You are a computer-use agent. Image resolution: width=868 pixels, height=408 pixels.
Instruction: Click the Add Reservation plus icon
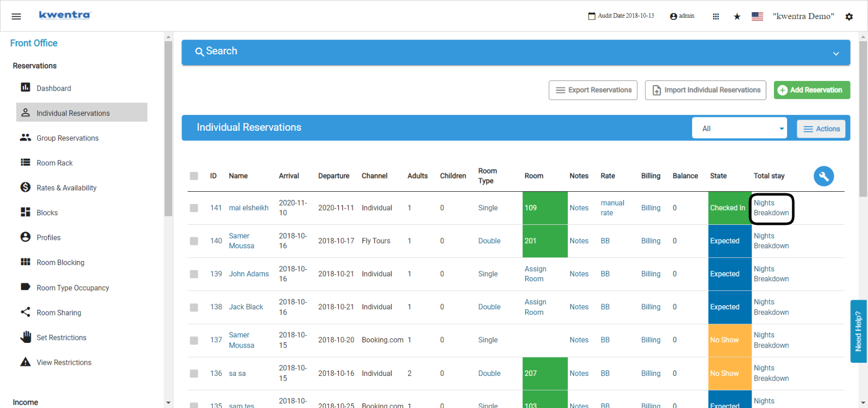783,90
